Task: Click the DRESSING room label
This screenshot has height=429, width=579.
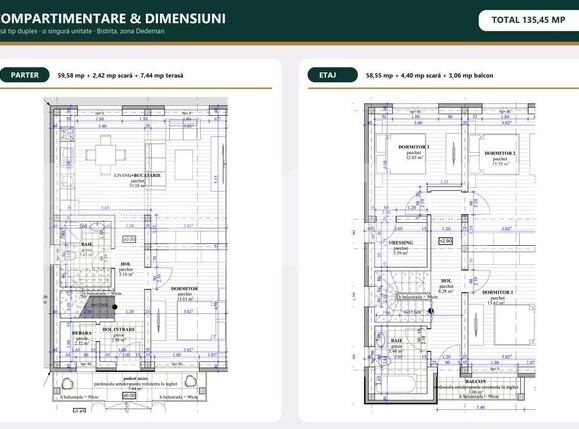Action: (x=401, y=243)
